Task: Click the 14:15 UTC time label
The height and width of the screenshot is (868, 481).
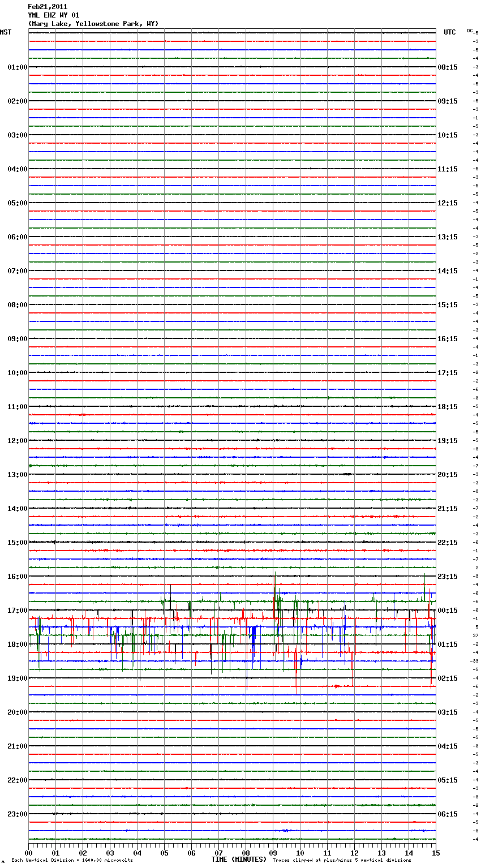Action: point(448,271)
